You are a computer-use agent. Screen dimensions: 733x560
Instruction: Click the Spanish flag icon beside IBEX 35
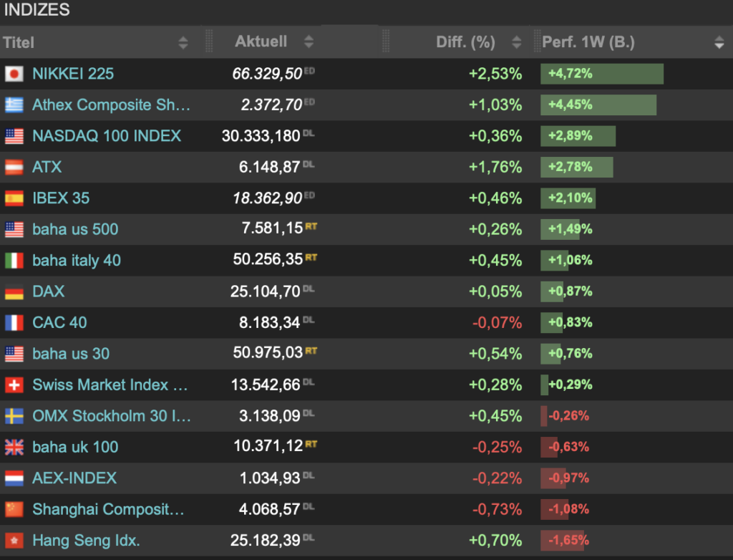coord(14,198)
